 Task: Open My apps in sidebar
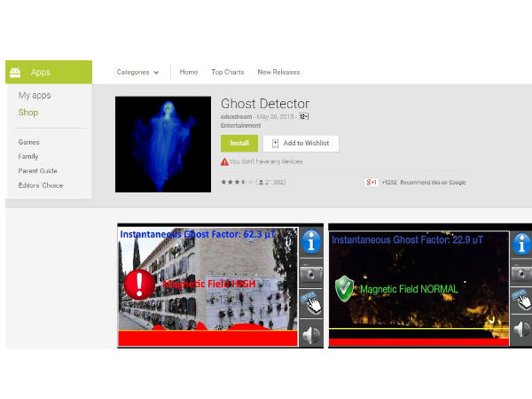[x=35, y=95]
